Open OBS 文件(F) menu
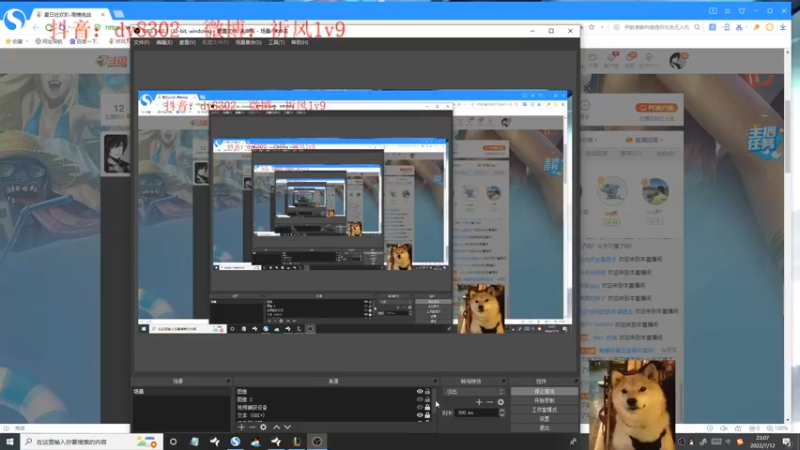This screenshot has height=450, width=800. (x=141, y=42)
